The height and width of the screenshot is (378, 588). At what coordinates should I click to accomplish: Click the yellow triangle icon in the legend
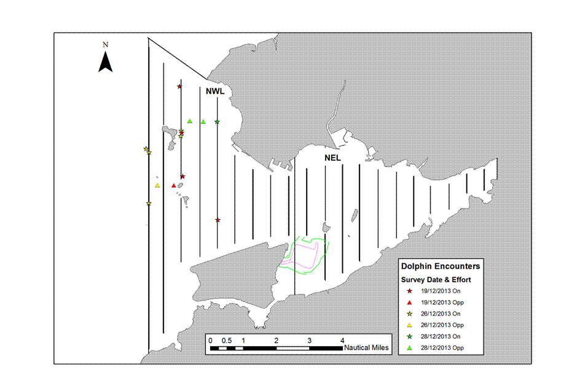409,325
